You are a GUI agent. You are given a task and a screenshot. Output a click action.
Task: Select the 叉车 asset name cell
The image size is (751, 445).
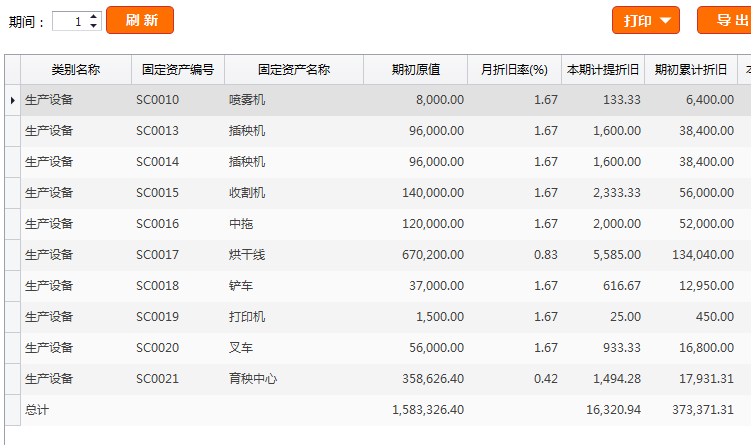click(x=241, y=348)
